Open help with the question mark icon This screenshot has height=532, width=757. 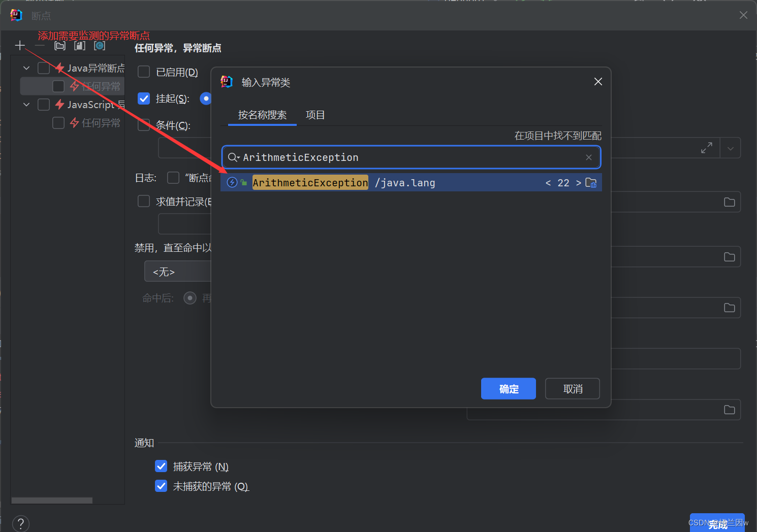click(x=20, y=523)
